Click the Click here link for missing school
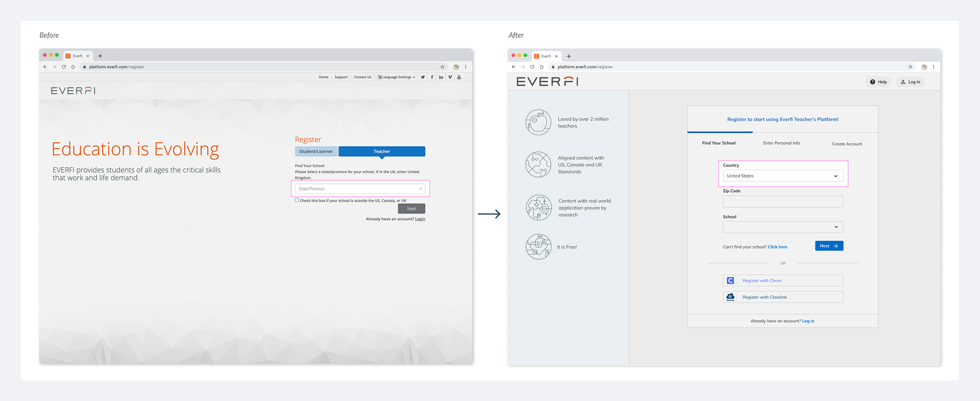The height and width of the screenshot is (401, 980). [777, 247]
